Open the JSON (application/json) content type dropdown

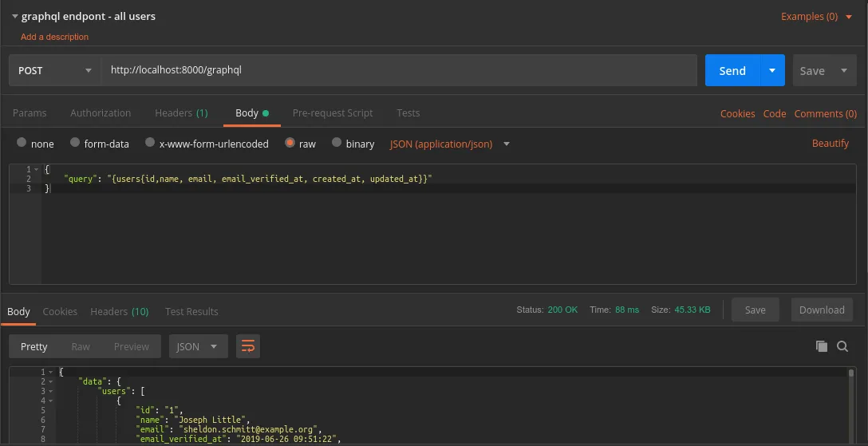[x=449, y=144]
